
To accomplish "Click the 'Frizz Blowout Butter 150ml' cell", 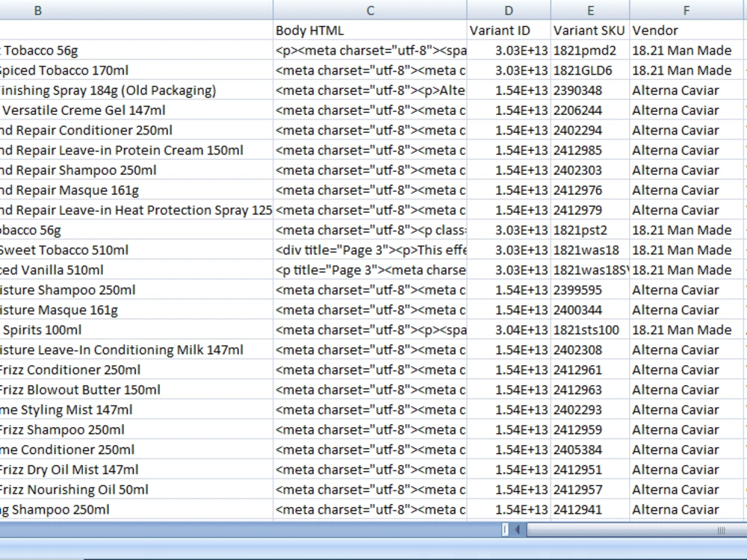I will pyautogui.click(x=136, y=390).
